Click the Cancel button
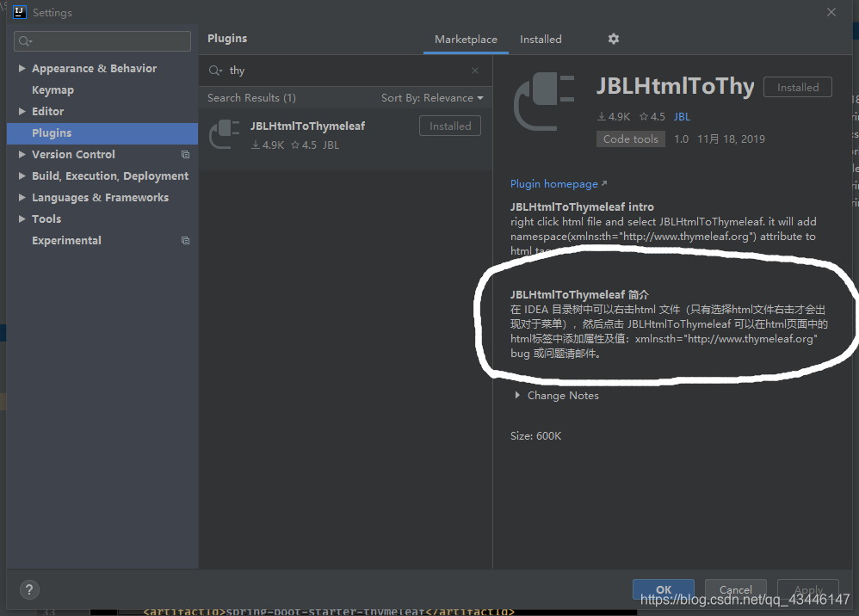Viewport: 859px width, 616px height. pos(735,589)
